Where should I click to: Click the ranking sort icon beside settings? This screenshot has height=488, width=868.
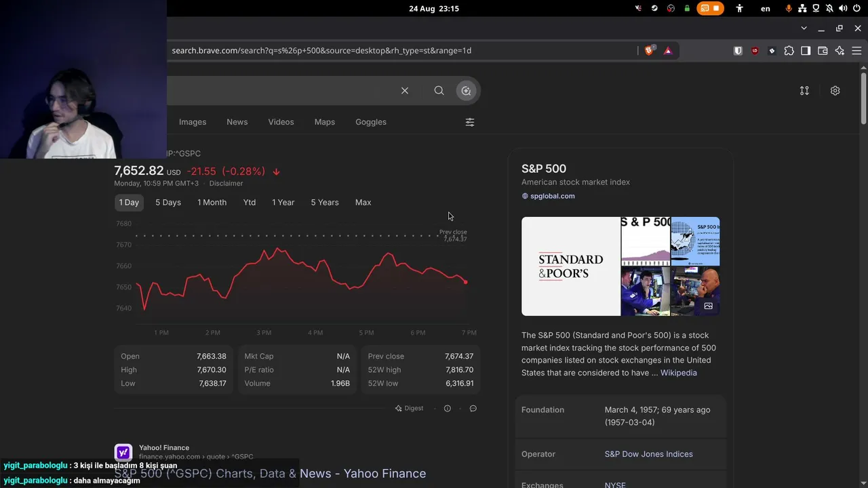(x=804, y=91)
